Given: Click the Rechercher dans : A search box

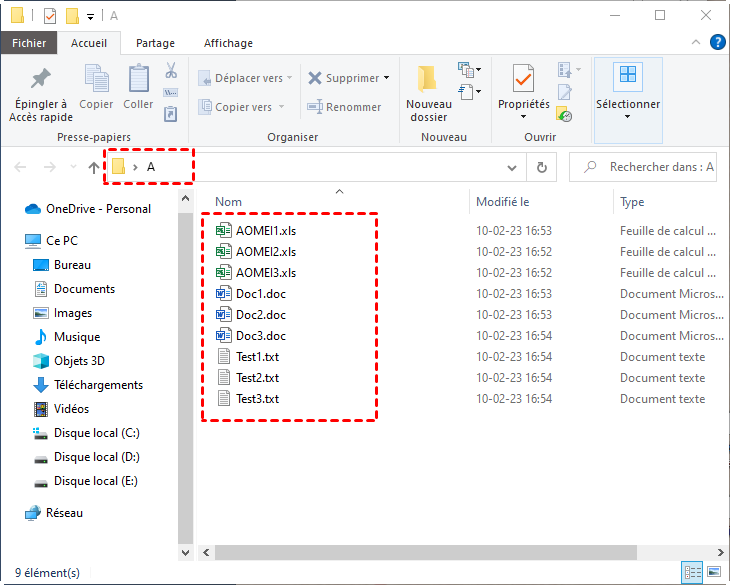Looking at the screenshot, I should tap(642, 167).
